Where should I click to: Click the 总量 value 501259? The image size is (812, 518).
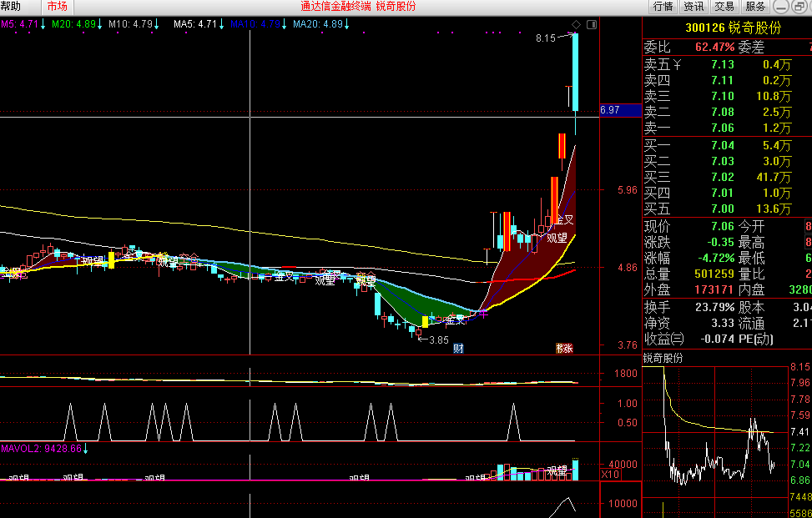click(x=714, y=274)
